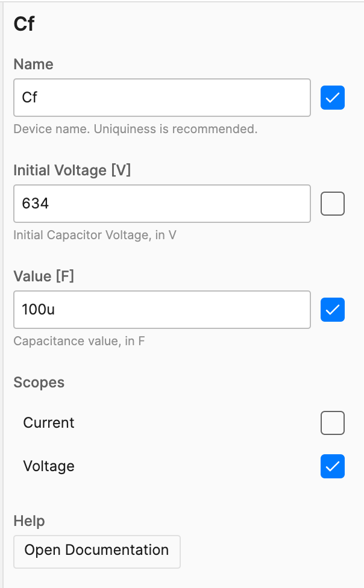Click the Value [F] label
This screenshot has width=364, height=588.
click(x=43, y=277)
